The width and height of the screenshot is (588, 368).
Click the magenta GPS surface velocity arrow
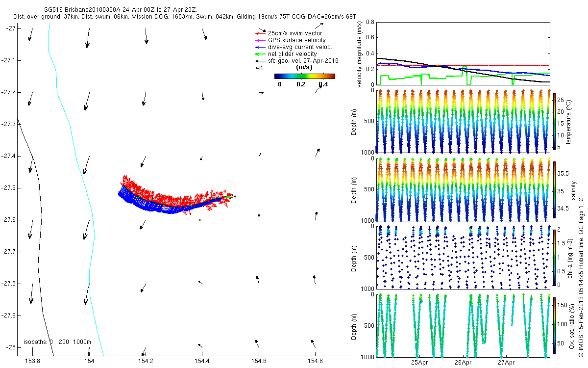coord(260,40)
